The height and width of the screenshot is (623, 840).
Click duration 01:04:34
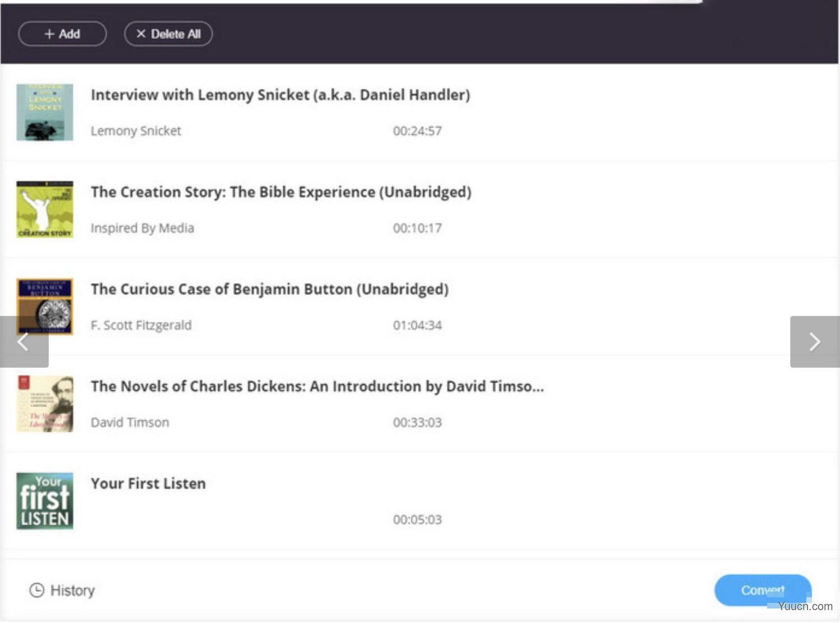417,325
